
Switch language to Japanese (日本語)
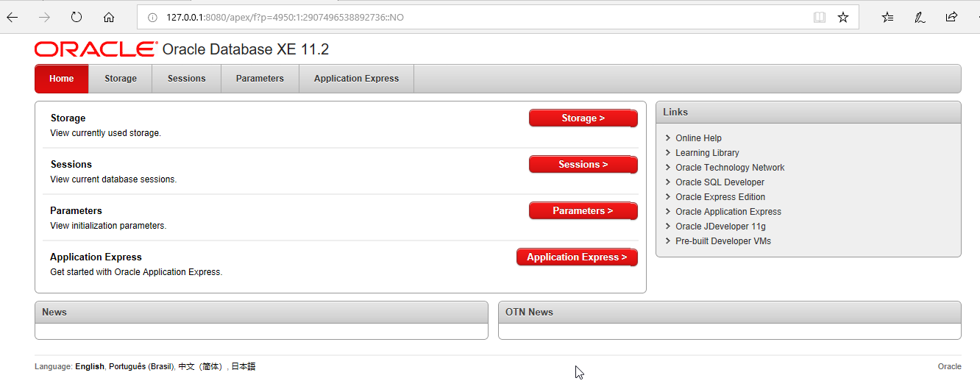click(244, 366)
